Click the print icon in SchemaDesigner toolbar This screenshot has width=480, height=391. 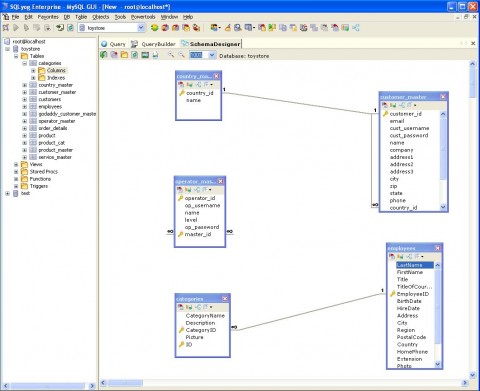click(x=155, y=55)
